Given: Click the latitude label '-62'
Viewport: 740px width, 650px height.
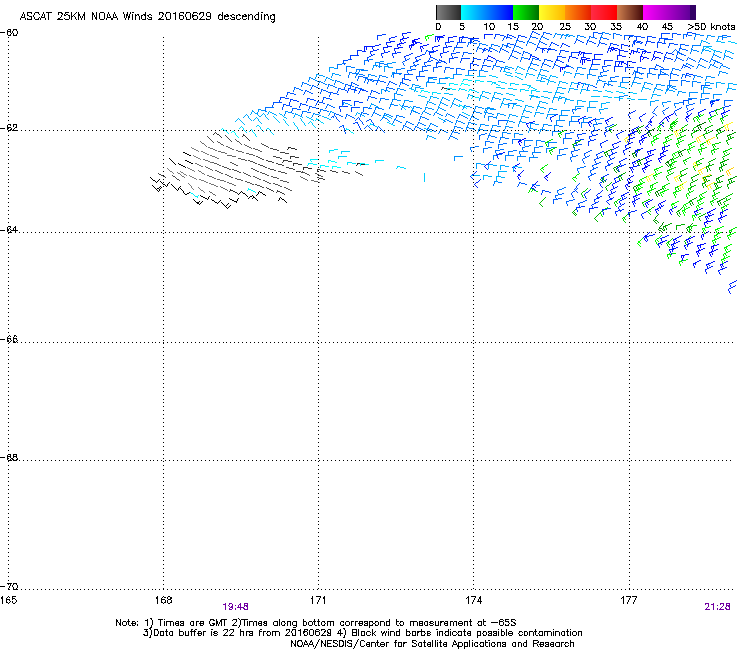Looking at the screenshot, I should point(10,128).
